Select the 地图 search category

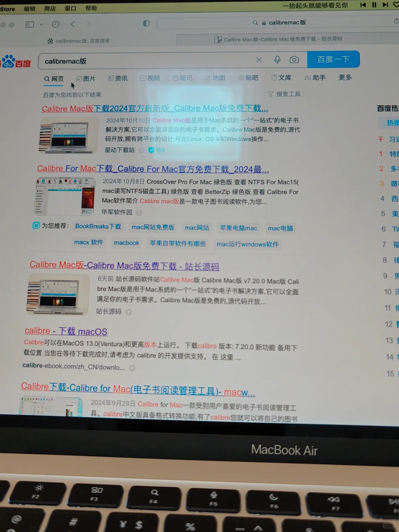(215, 78)
